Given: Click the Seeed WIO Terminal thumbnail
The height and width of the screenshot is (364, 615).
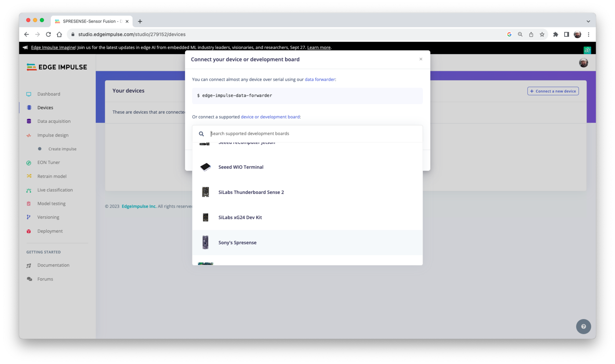Looking at the screenshot, I should tap(206, 167).
